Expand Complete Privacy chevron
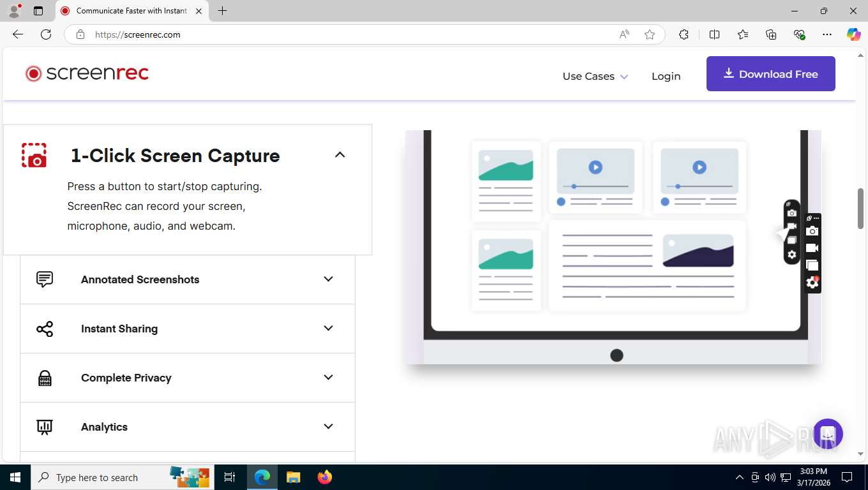The width and height of the screenshot is (868, 490). tap(328, 377)
